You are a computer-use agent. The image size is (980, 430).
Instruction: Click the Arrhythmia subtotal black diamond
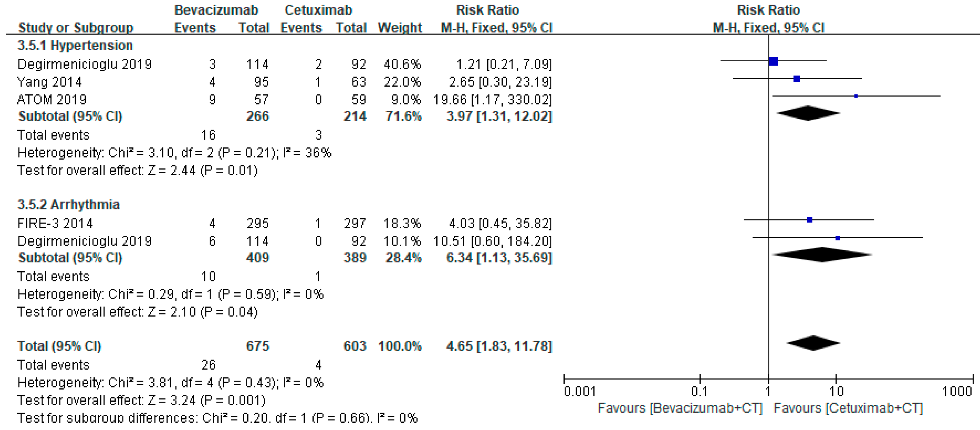(822, 255)
